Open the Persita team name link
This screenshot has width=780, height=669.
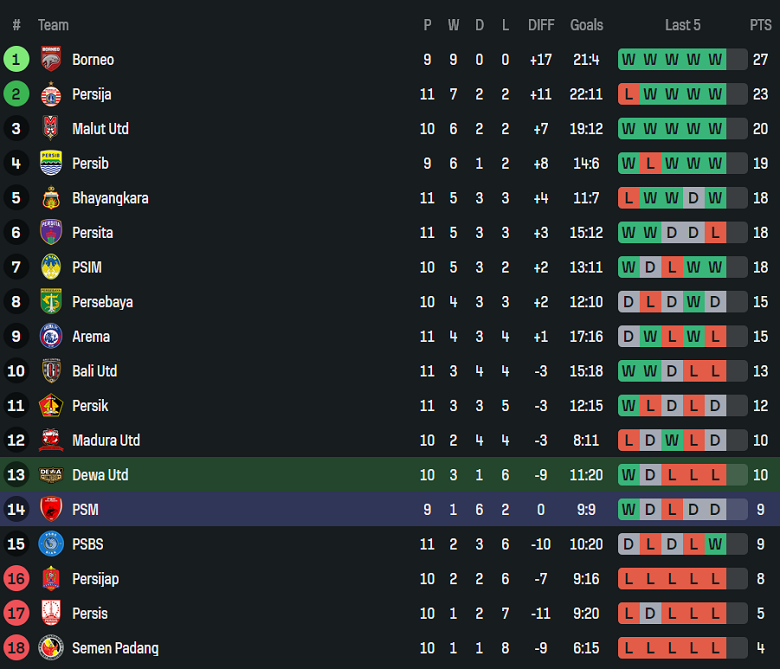tap(92, 233)
